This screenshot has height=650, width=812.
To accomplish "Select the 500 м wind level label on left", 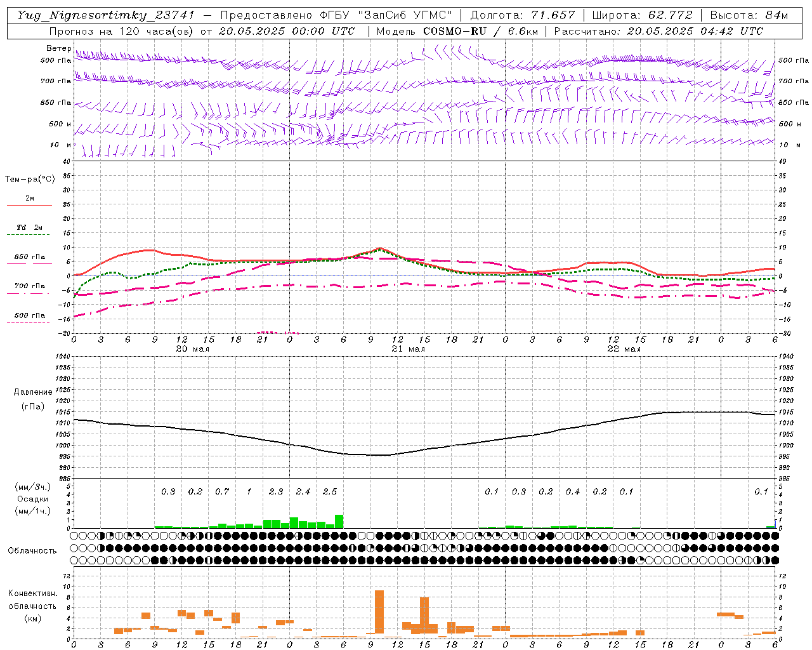I will tap(60, 124).
